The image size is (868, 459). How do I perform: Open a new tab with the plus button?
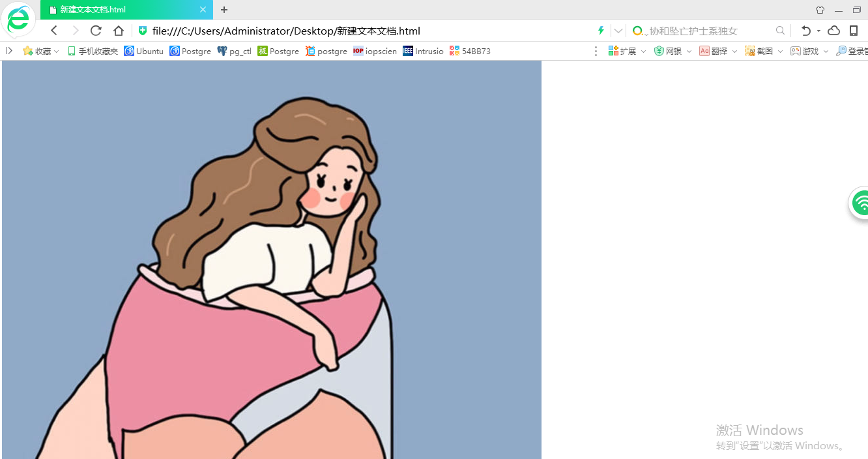[x=224, y=10]
